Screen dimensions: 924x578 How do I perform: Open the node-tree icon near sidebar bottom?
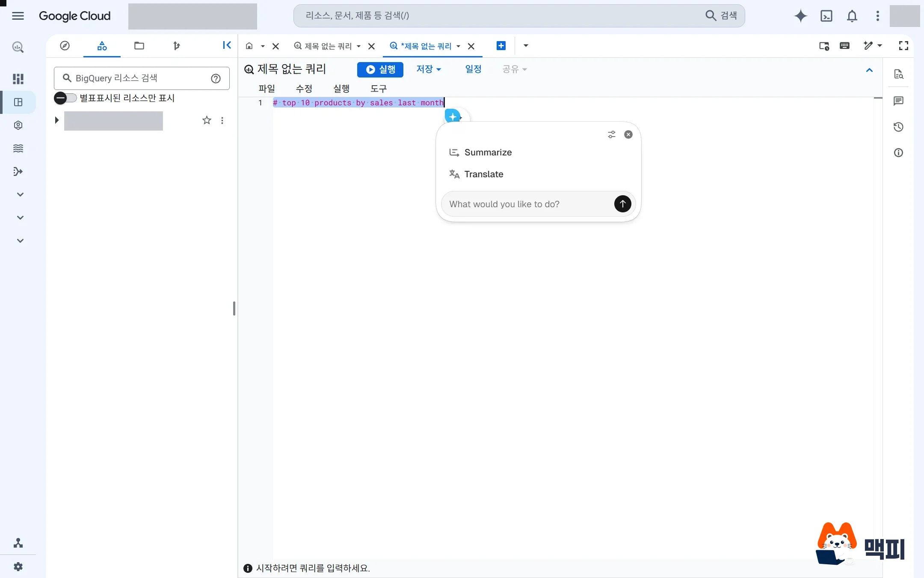coord(18,543)
